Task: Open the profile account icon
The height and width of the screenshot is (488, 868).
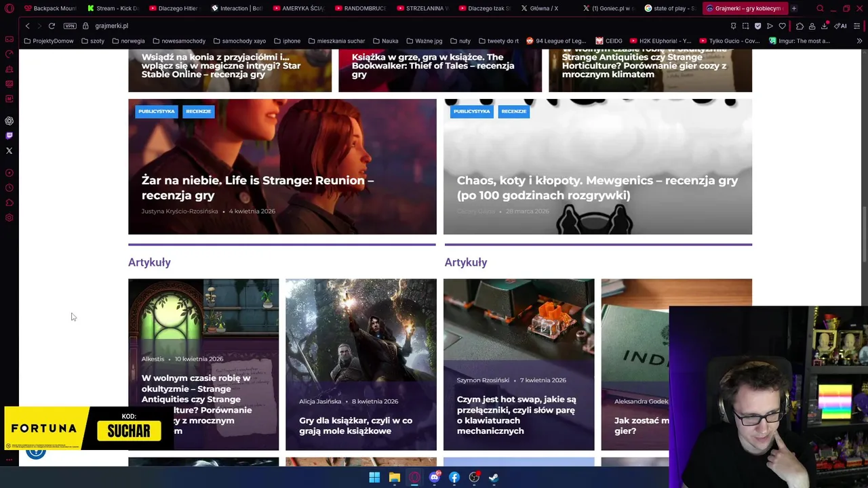Action: pos(812,26)
